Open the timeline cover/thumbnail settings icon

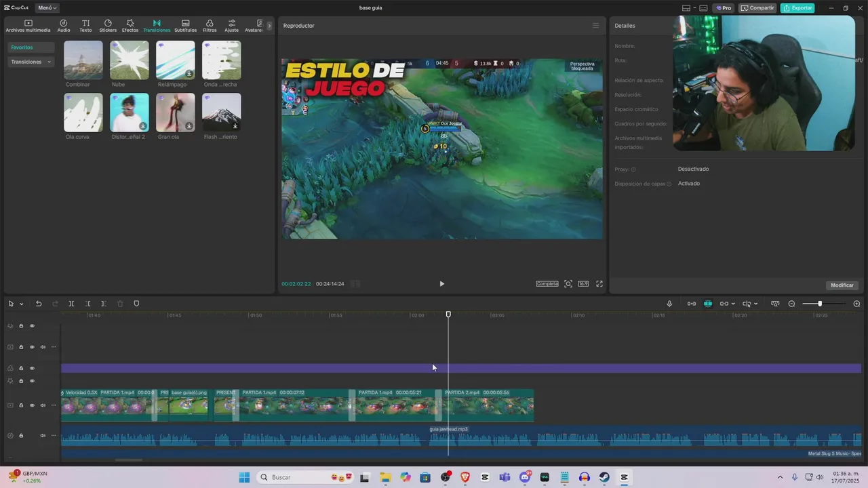775,304
